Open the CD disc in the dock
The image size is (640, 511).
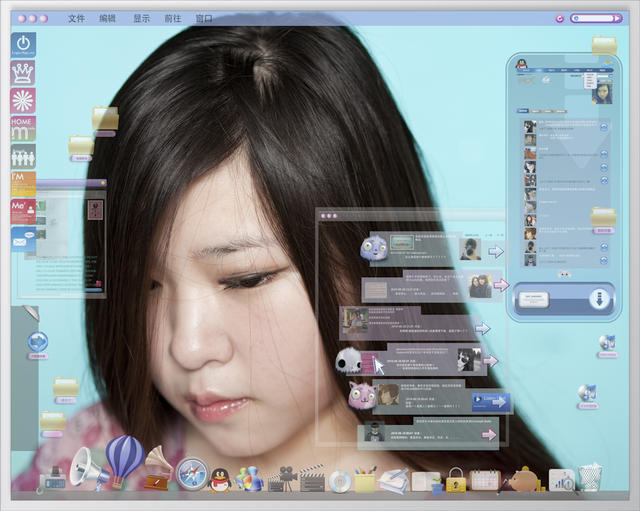[x=340, y=482]
